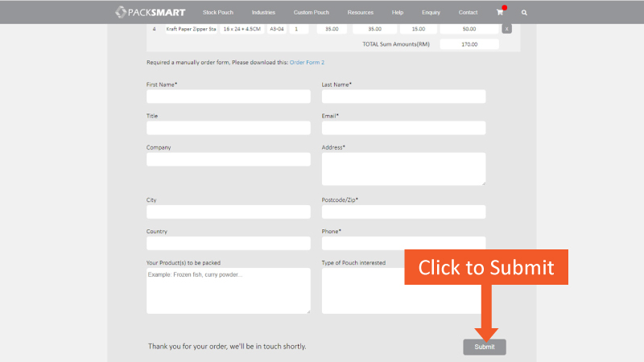This screenshot has height=362, width=644.
Task: Open the Industries menu
Action: (x=263, y=13)
